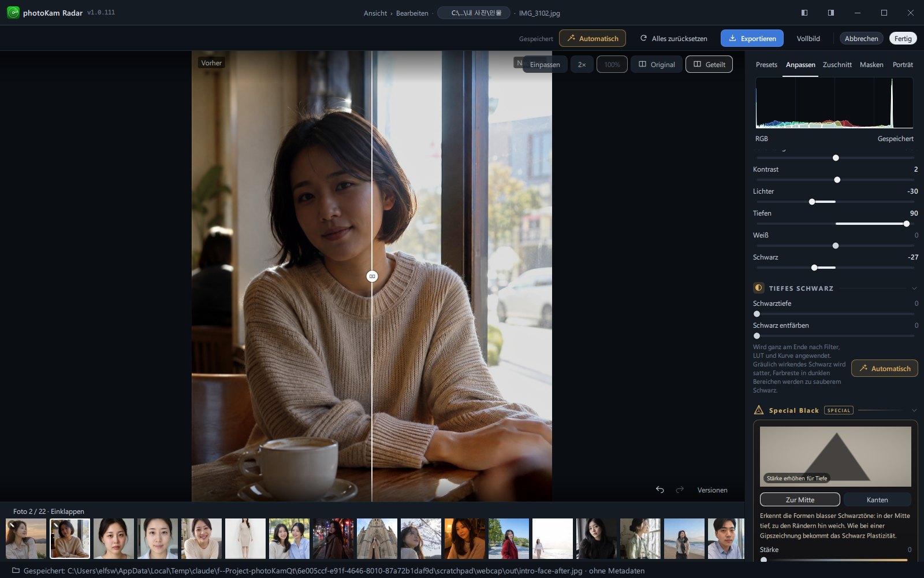Select the Kanten mode
Viewport: 924px width, 578px height.
point(877,499)
